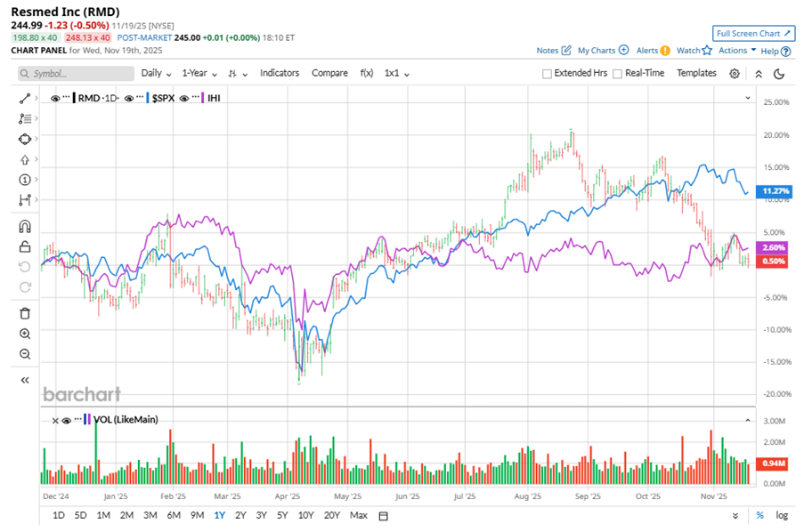Hide the VOL indicator with the eye icon
This screenshot has width=804, height=532.
(x=66, y=420)
